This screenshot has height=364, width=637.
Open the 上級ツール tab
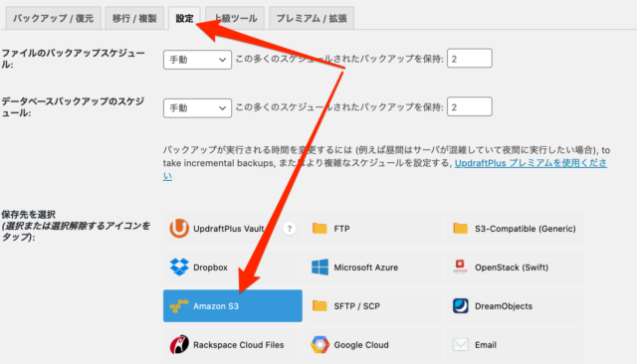click(x=235, y=18)
